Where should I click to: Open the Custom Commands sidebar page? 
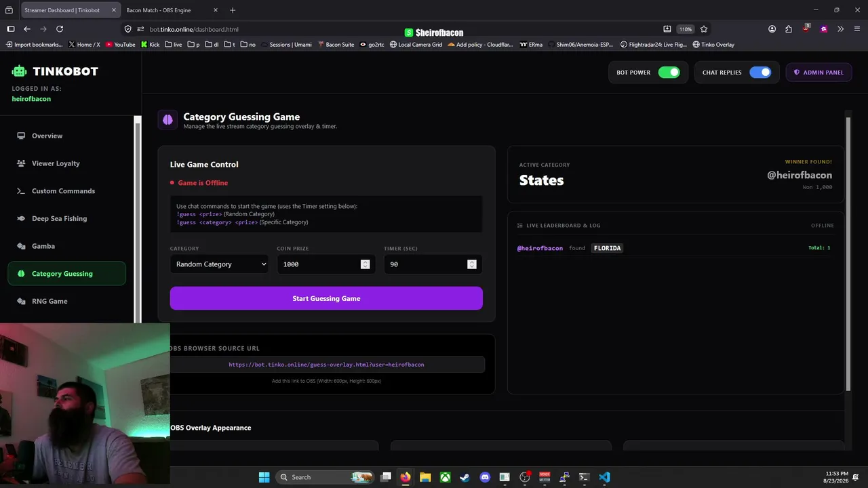click(66, 191)
